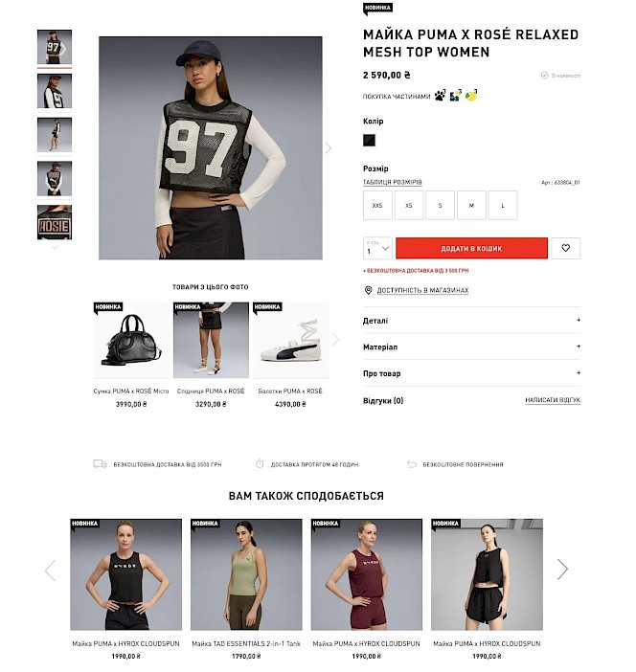This screenshot has height=672, width=636.
Task: Show more thumbnails with down chevron
Action: [x=55, y=247]
